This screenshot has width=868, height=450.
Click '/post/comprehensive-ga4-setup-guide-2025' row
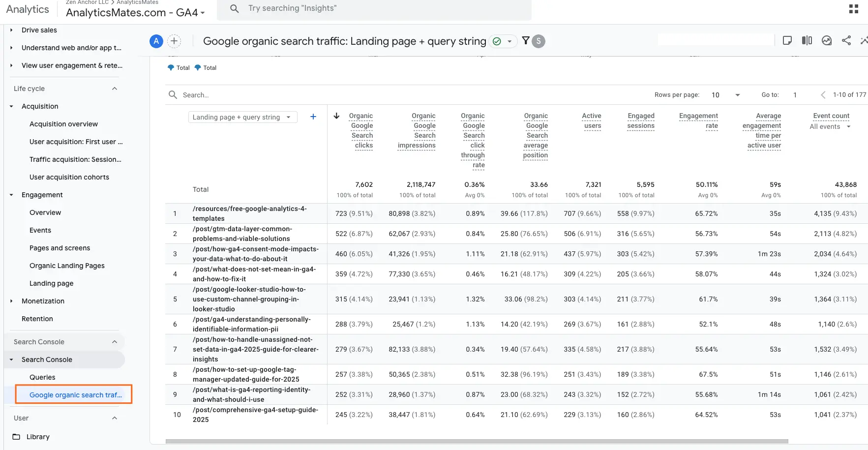click(516, 415)
